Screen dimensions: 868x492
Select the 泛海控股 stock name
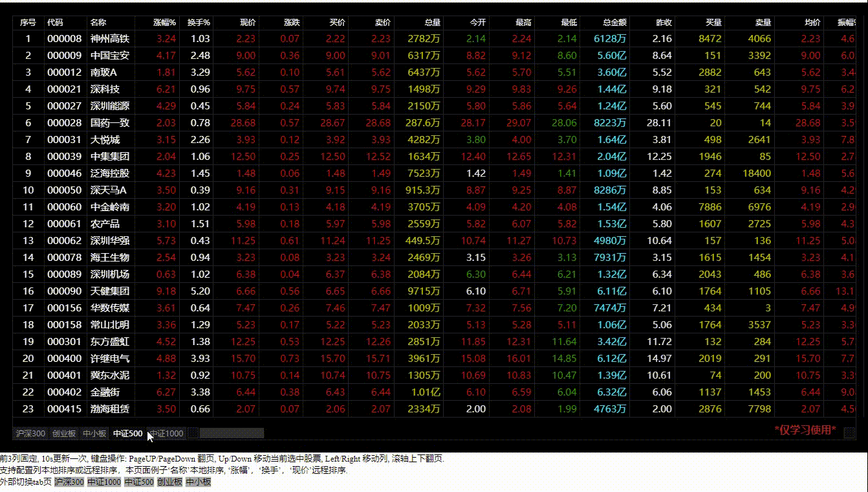point(110,173)
